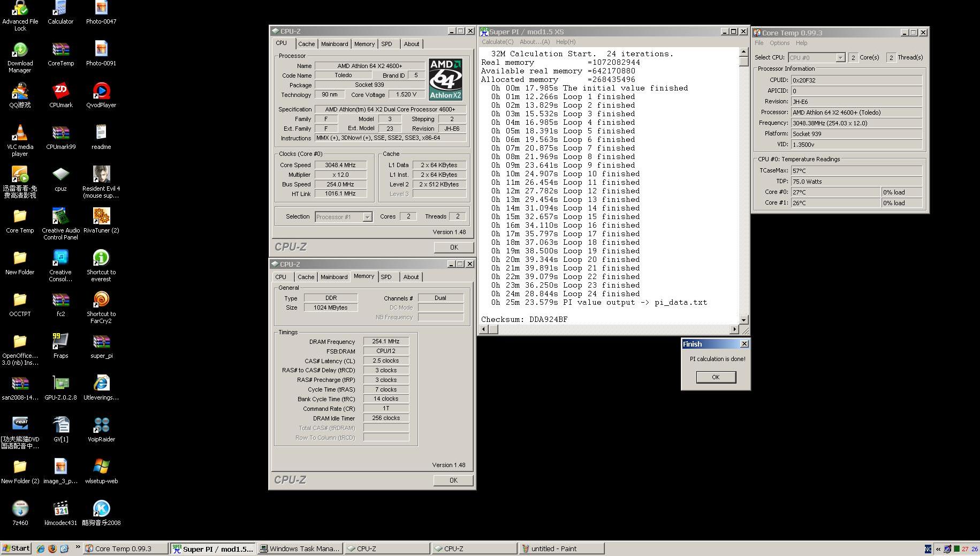
Task: Open About tab in bottom CPU-Z window
Action: tap(411, 277)
